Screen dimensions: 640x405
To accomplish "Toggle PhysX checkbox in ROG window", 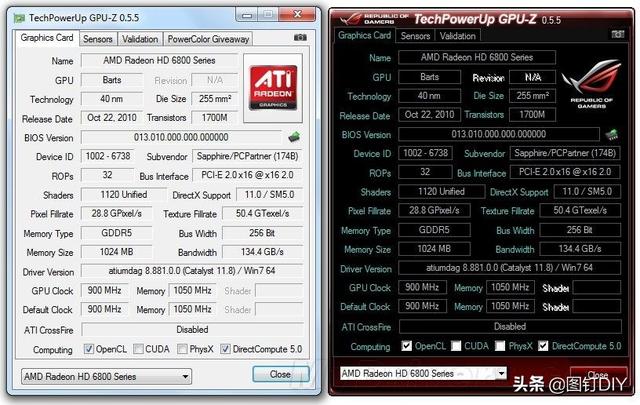I will pos(500,346).
